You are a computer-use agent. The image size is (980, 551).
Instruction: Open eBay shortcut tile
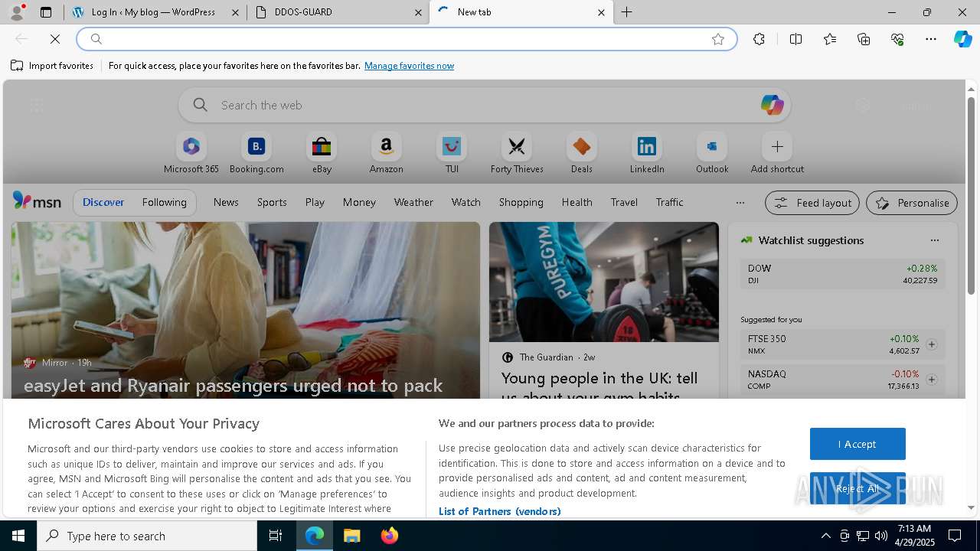tap(322, 154)
